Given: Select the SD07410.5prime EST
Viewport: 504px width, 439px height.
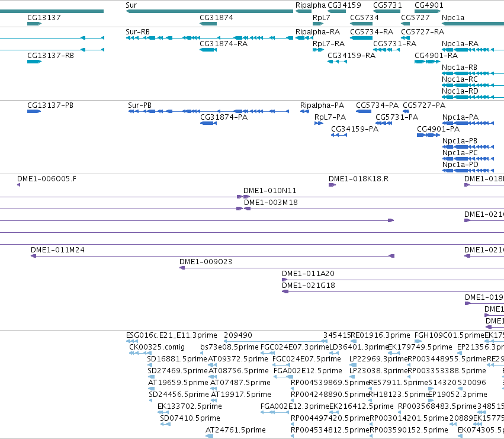Looking at the screenshot, I should click(165, 424).
